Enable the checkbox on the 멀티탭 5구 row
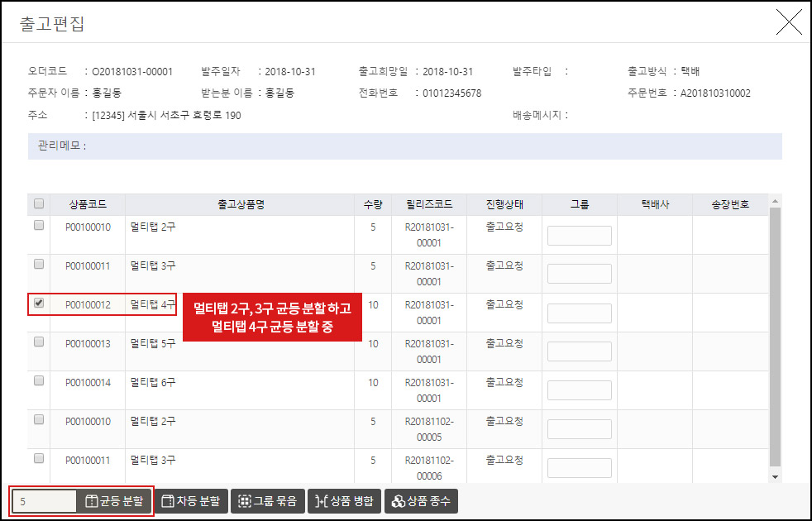812x521 pixels. tap(38, 342)
